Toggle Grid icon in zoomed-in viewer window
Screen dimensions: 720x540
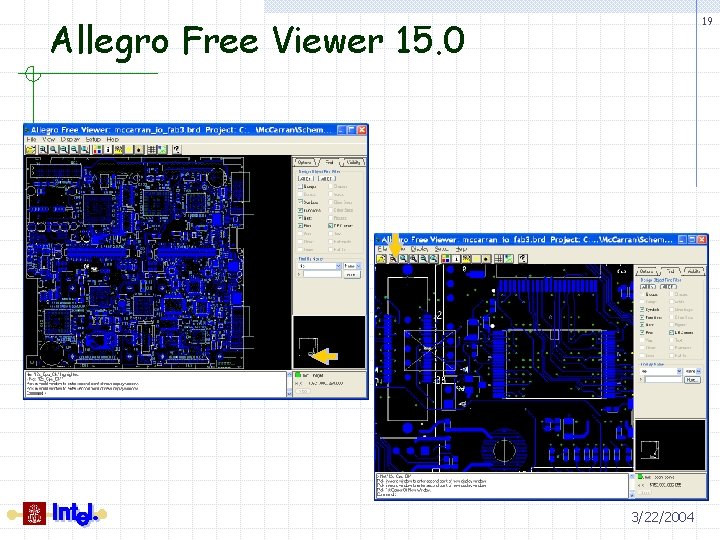(x=498, y=259)
